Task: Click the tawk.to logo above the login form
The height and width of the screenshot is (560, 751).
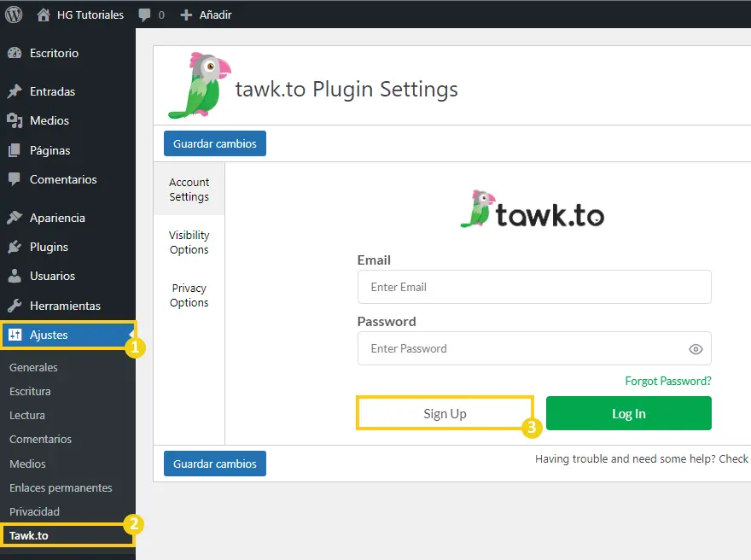Action: pyautogui.click(x=533, y=209)
